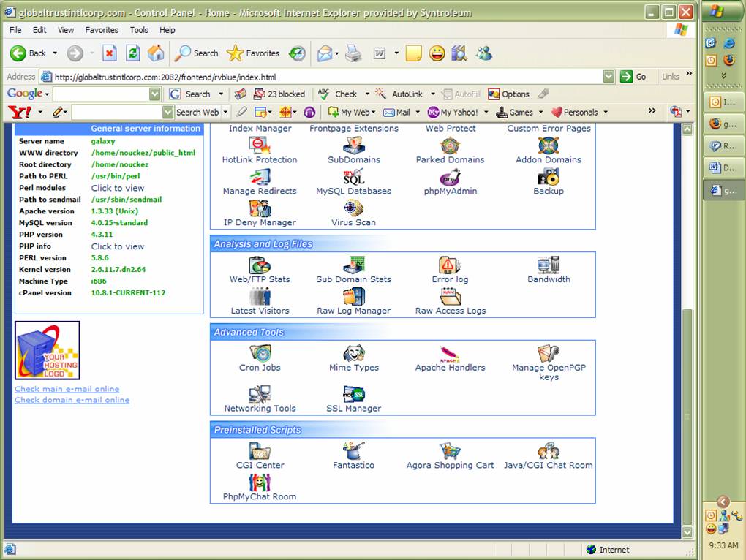Click 'Check main e-mail online' link
The image size is (746, 560).
pos(67,389)
